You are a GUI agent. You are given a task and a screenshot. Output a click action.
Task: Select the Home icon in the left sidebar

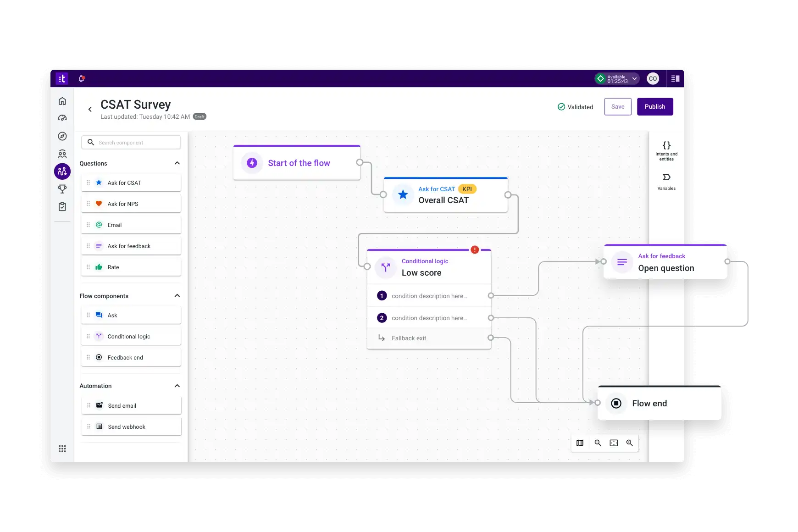pyautogui.click(x=62, y=101)
